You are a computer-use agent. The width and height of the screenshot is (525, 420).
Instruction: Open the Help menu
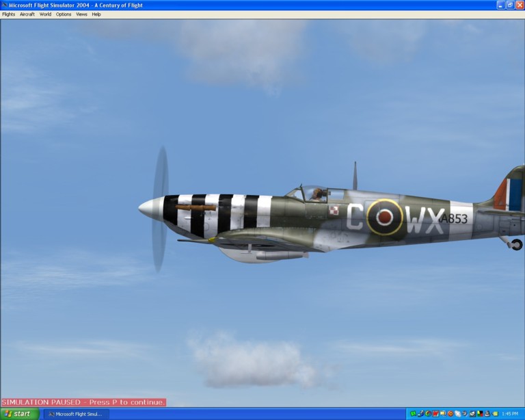[96, 14]
